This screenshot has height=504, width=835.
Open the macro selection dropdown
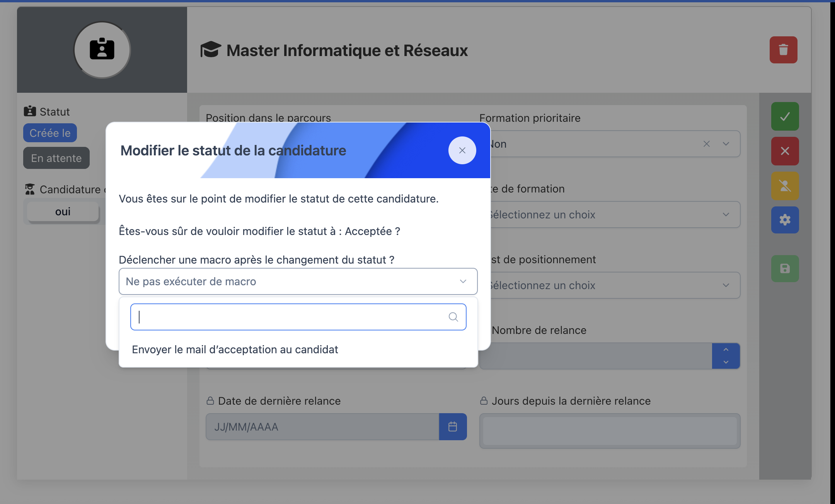(298, 281)
